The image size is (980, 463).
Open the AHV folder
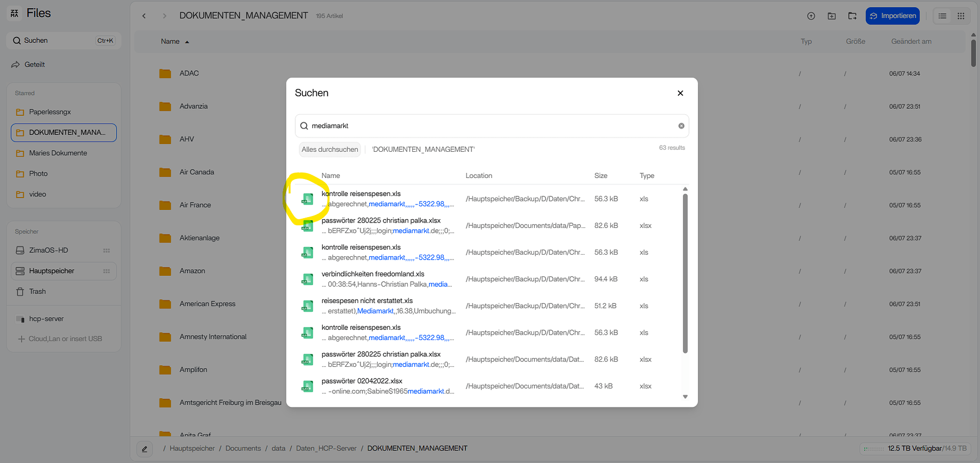pos(187,139)
